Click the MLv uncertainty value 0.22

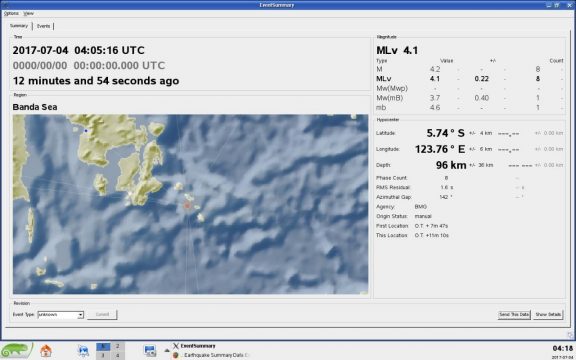point(482,79)
